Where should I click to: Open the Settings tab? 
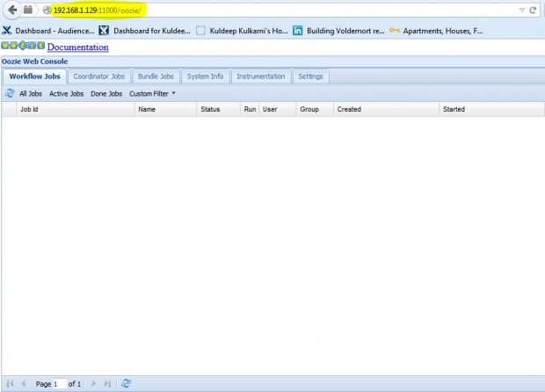pos(310,76)
